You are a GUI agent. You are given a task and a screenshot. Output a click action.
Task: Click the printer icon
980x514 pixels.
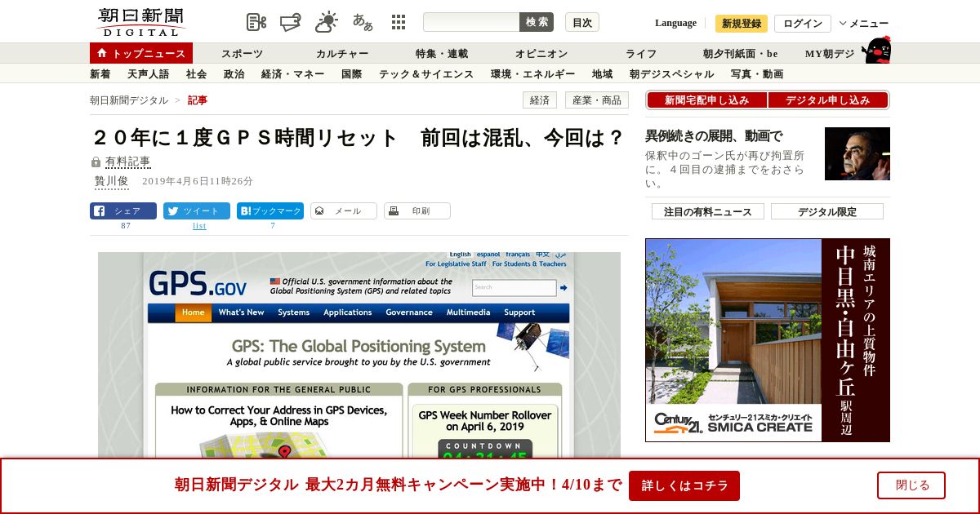pos(394,210)
